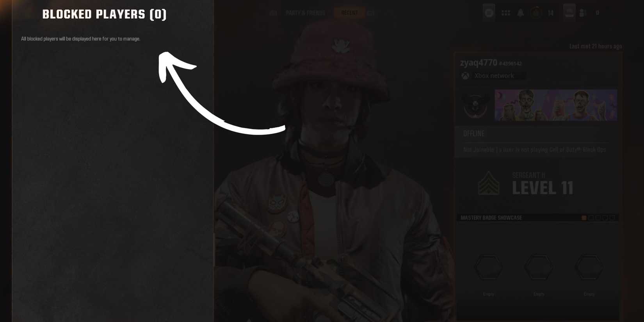Screen dimensions: 644x322
Task: Click the tab icon right of Recent
Action: pos(371,13)
